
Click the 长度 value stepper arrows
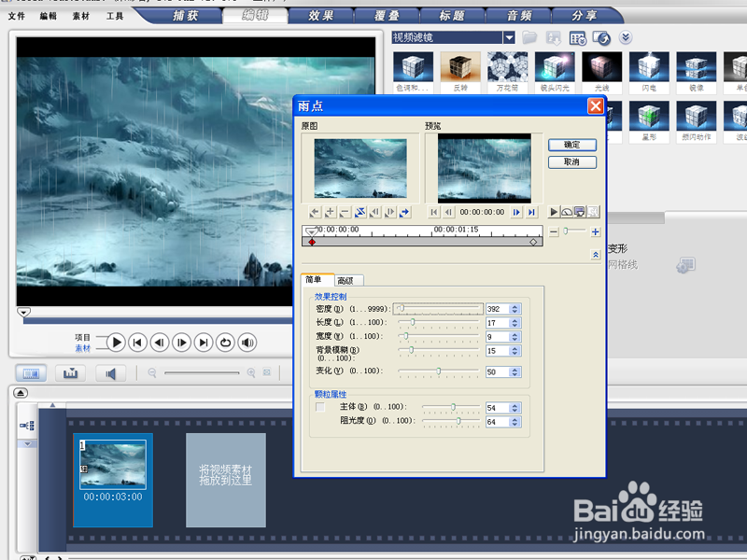(514, 323)
